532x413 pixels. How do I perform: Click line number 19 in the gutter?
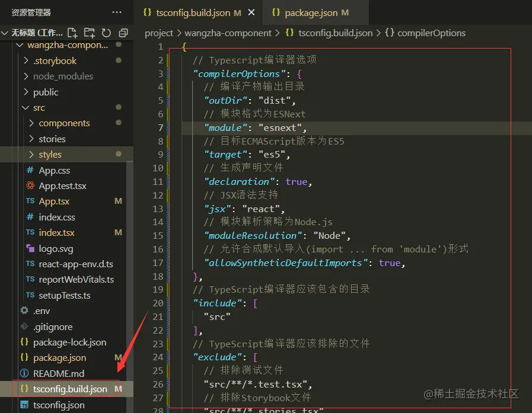[x=158, y=290]
